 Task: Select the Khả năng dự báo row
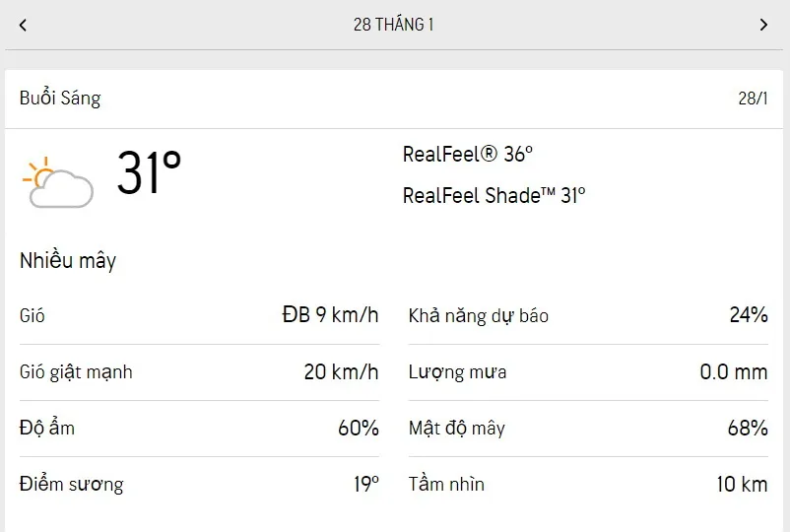click(588, 316)
